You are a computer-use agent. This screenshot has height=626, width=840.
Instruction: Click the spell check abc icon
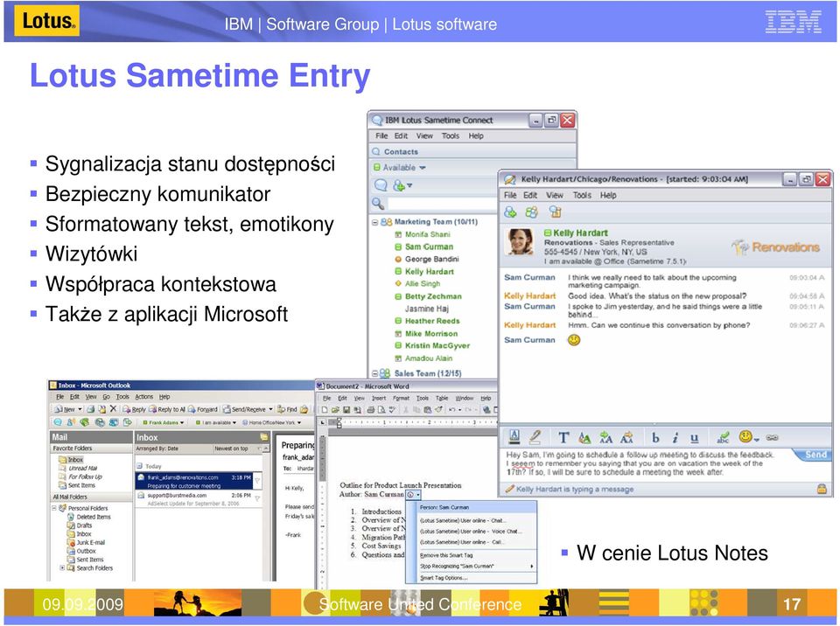click(x=724, y=437)
